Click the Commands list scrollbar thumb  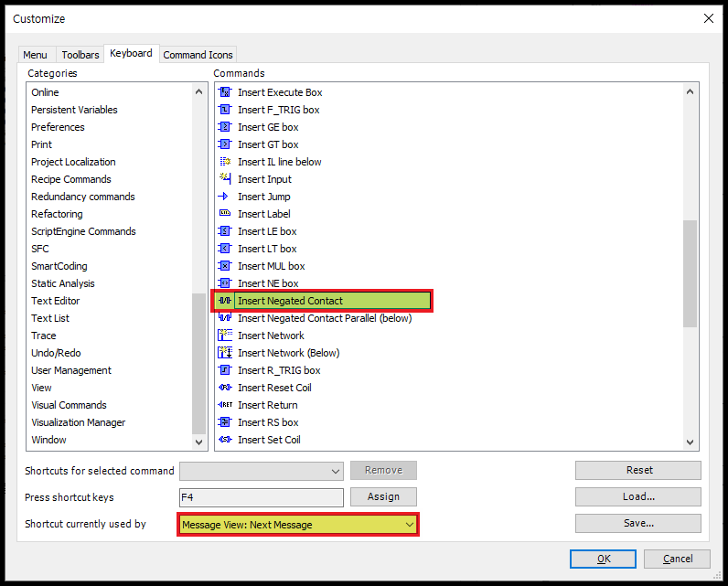(690, 273)
